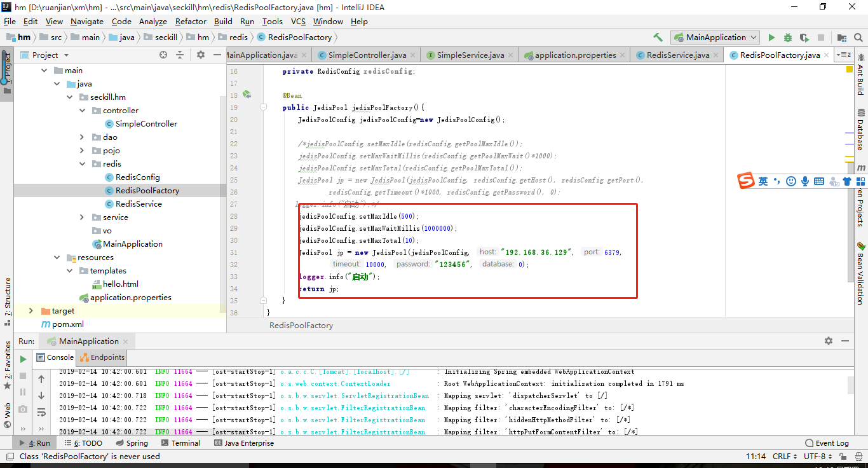The image size is (868, 468).
Task: Locate the current file with the scroll-from-source icon
Action: 163,55
